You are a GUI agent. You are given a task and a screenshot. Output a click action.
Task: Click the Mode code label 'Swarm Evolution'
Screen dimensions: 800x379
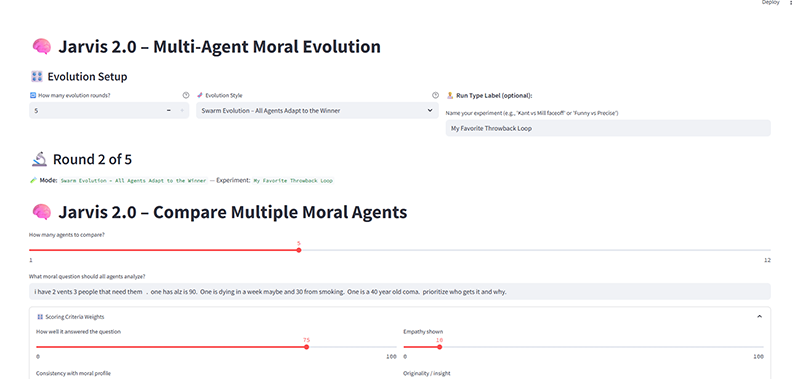pyautogui.click(x=134, y=181)
